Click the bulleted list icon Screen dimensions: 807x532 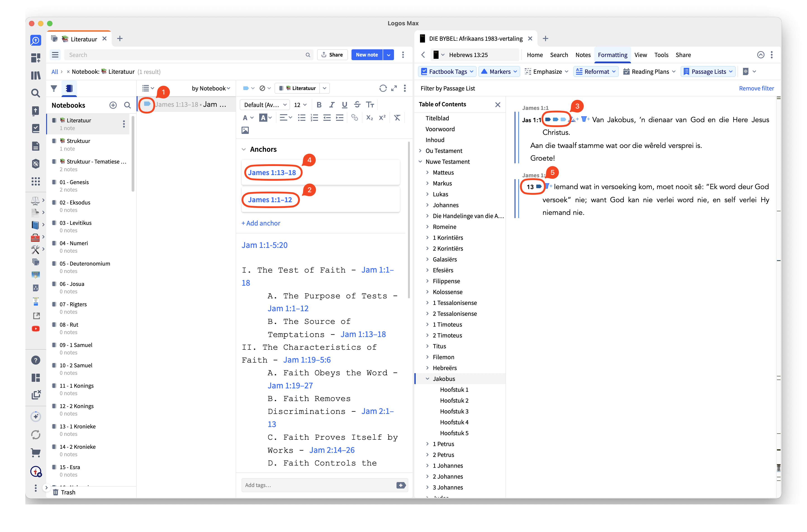pos(301,118)
